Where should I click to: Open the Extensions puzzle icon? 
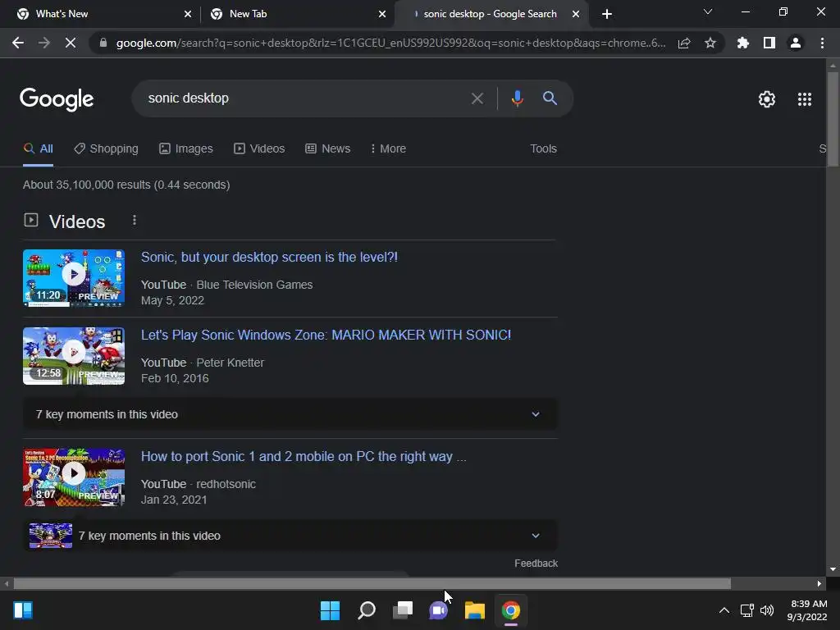(743, 43)
